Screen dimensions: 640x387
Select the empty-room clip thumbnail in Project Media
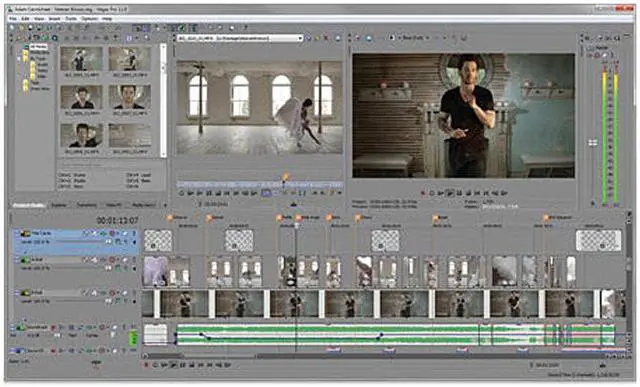tap(130, 136)
